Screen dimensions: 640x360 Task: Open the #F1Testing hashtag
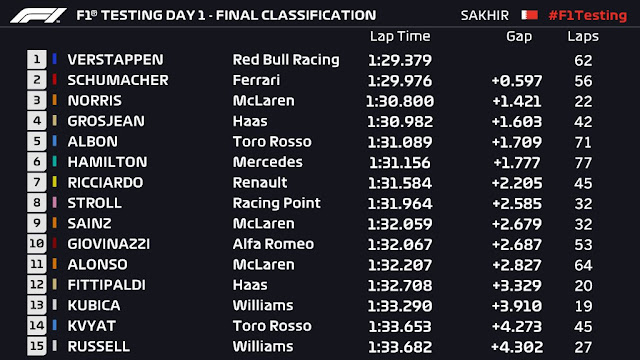pyautogui.click(x=588, y=16)
